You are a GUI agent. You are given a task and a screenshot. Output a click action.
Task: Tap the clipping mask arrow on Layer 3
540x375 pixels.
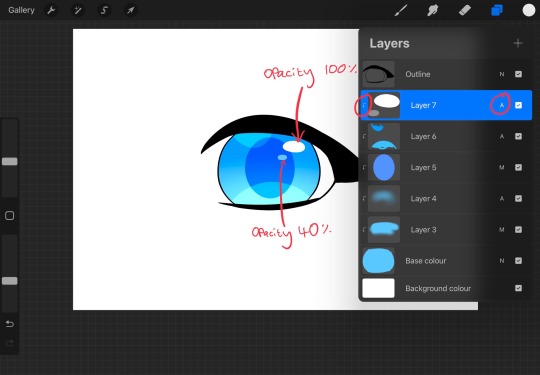pyautogui.click(x=364, y=229)
